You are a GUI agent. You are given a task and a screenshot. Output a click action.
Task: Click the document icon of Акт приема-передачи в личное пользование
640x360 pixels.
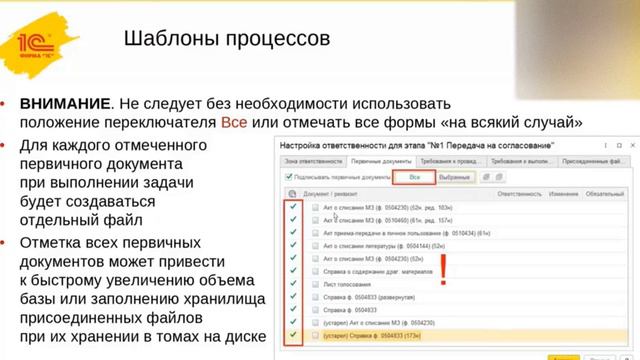point(315,233)
